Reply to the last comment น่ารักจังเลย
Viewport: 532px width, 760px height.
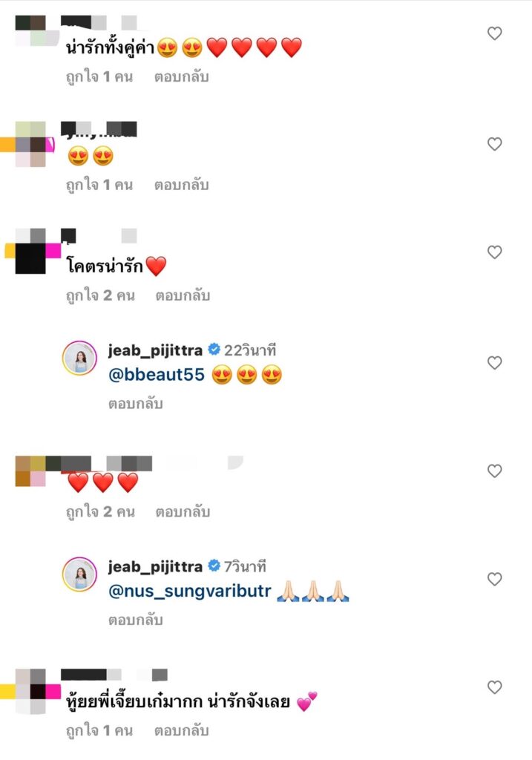point(181,730)
